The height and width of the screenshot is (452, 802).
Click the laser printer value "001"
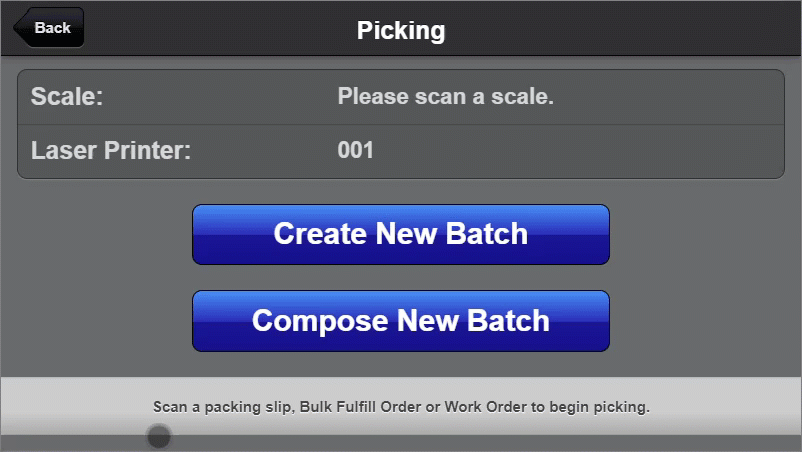pyautogui.click(x=355, y=151)
